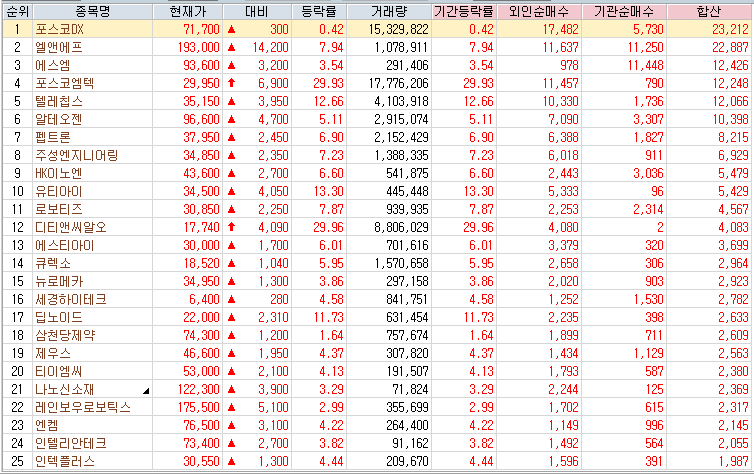Screen dimensions: 754x474
Task: Select stock 인텍플러스
Action: [x=64, y=462]
